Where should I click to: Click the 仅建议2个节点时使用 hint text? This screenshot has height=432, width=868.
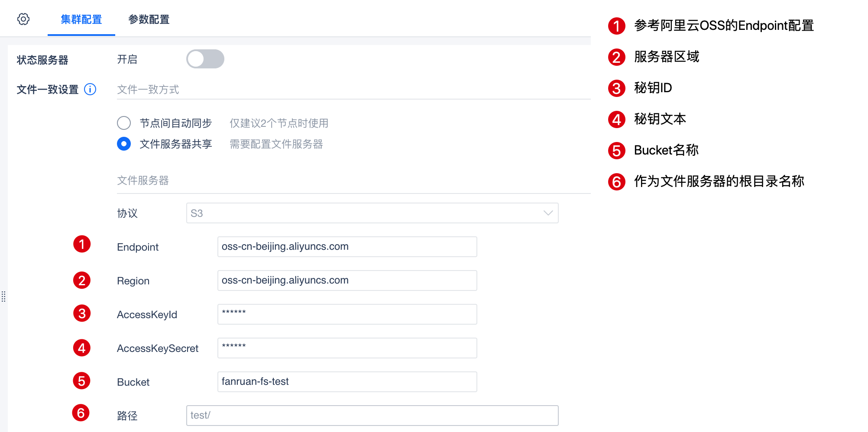[x=279, y=123]
